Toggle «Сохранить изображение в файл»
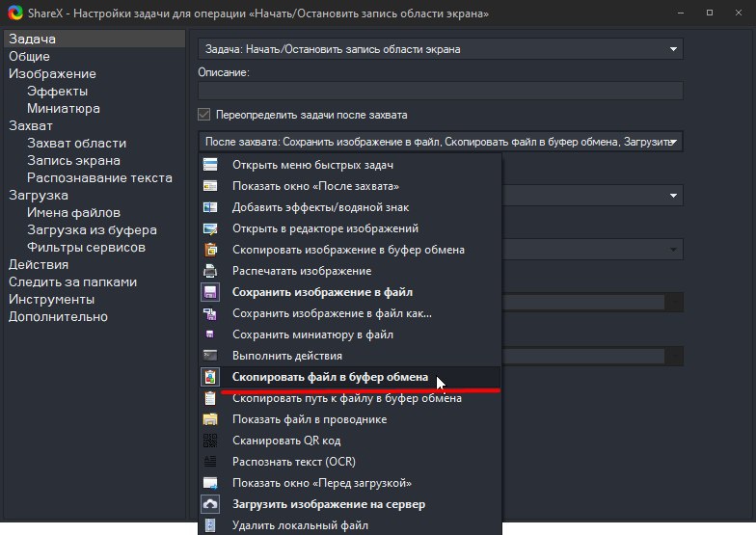The width and height of the screenshot is (756, 535). pos(350,291)
